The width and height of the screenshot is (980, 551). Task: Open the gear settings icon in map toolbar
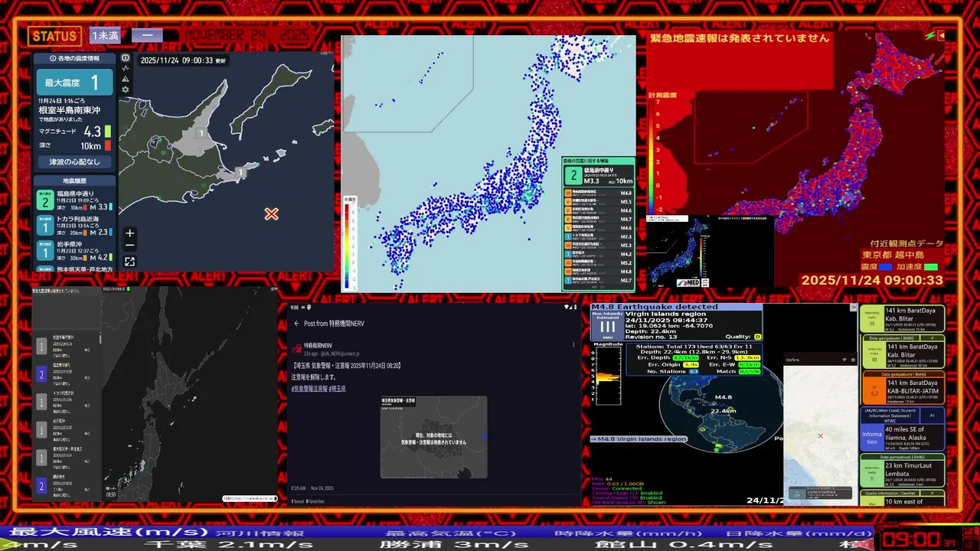(126, 90)
